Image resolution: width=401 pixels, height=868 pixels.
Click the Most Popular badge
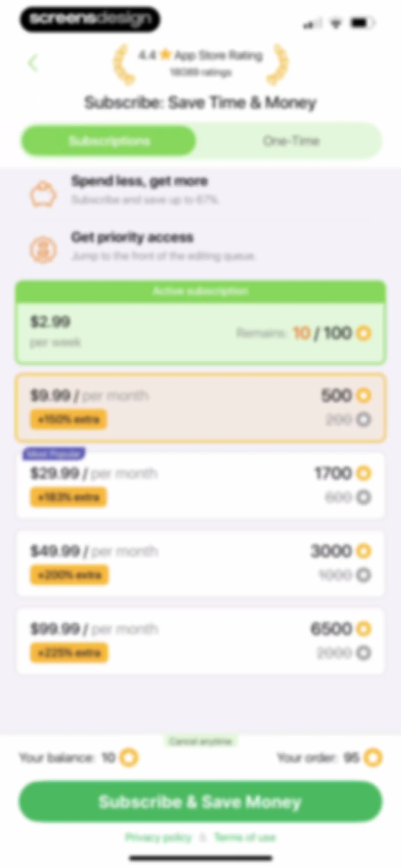54,454
